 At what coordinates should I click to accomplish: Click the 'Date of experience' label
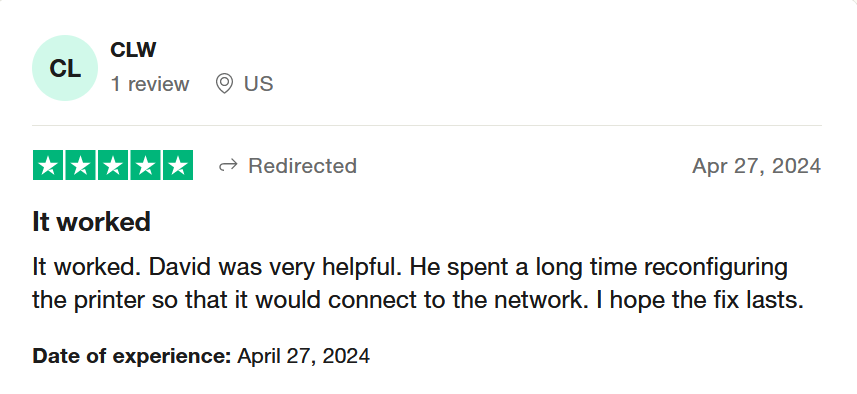[x=132, y=356]
